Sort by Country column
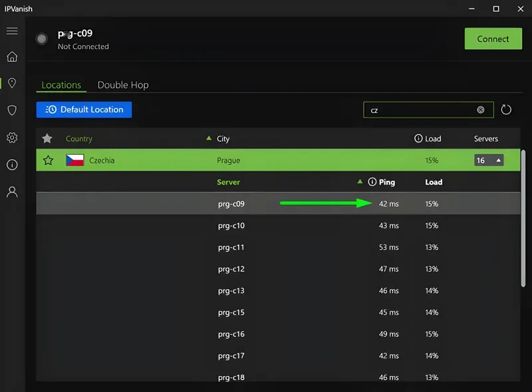 (x=78, y=139)
